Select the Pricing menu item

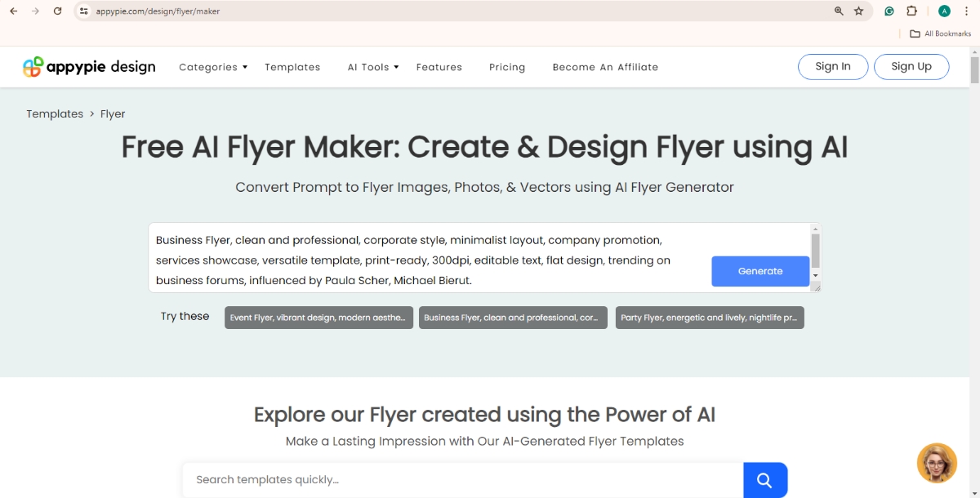(506, 67)
